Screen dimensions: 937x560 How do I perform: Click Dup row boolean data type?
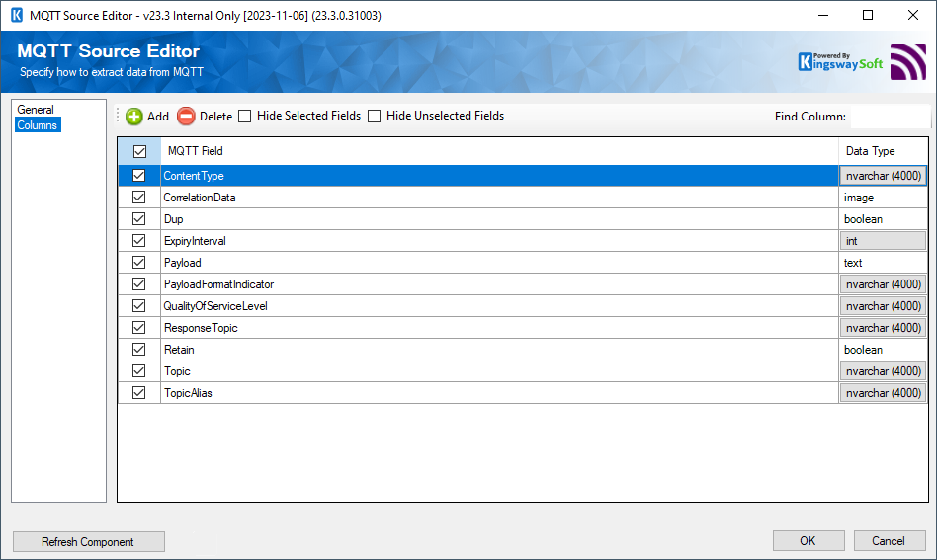pos(884,219)
